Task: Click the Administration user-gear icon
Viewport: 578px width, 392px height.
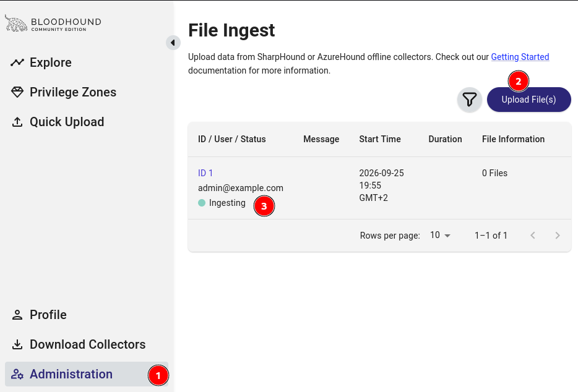Action: click(17, 374)
